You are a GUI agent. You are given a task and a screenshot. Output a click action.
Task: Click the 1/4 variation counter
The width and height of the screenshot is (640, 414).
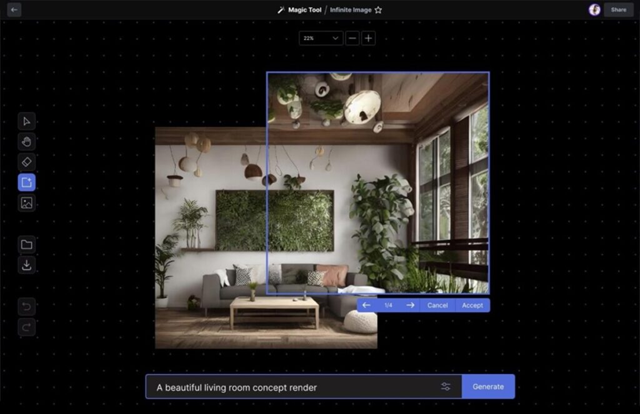point(388,305)
